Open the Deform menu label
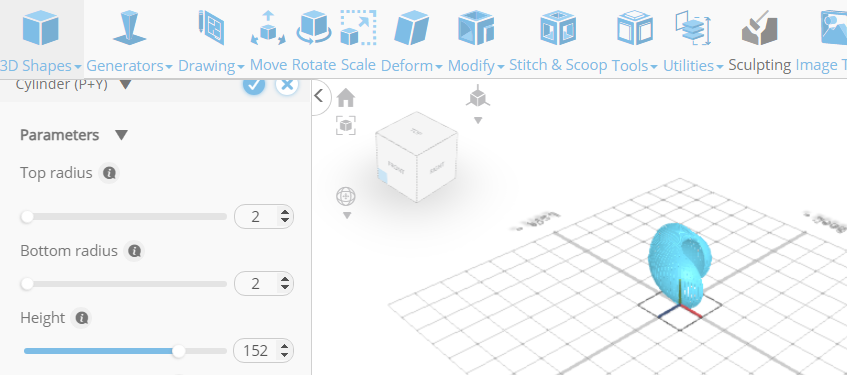Image resolution: width=847 pixels, height=375 pixels. click(x=412, y=66)
